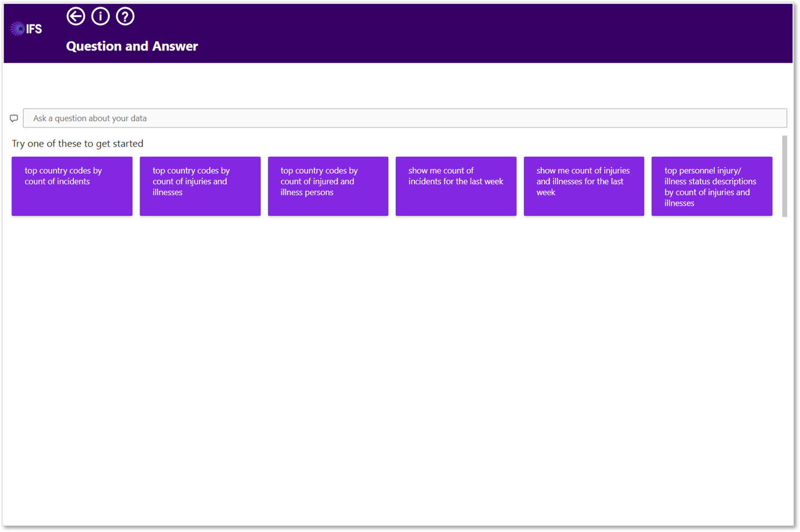Pick 'top country codes by count of injured and illness persons'
The width and height of the screenshot is (800, 532).
coord(328,186)
